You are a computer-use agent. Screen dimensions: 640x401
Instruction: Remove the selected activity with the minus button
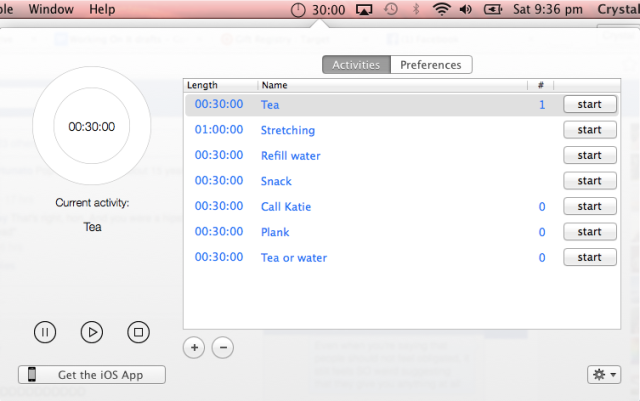pos(223,348)
